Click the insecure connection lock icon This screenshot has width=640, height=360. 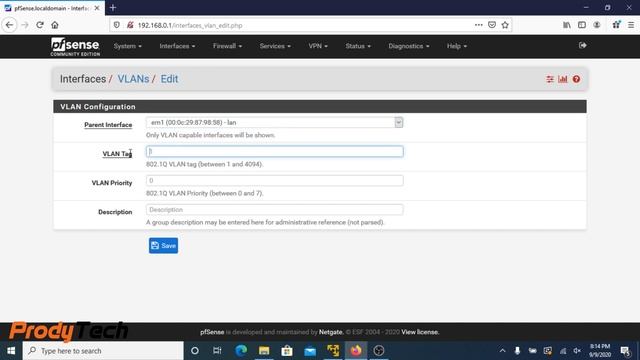click(130, 25)
